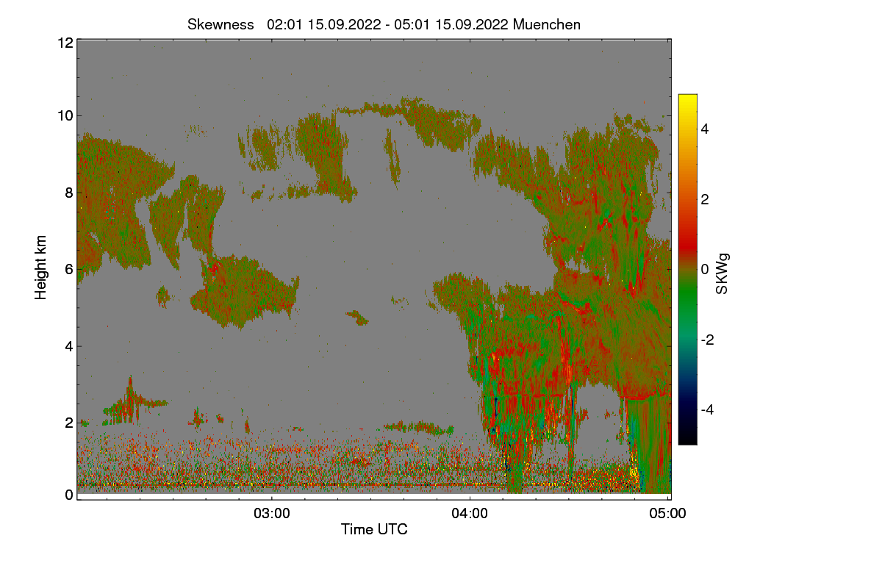This screenshot has height=588, width=882.
Task: Click the height tick label 10
Action: click(x=64, y=115)
